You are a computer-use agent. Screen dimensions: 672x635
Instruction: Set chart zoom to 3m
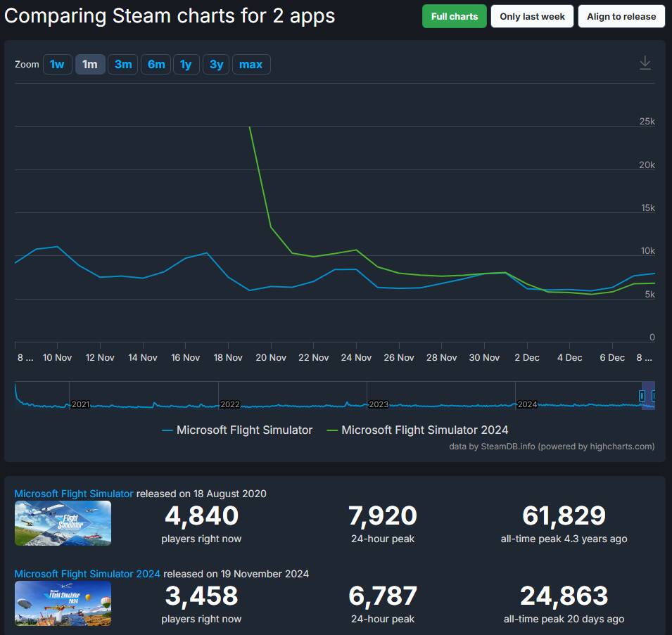123,64
